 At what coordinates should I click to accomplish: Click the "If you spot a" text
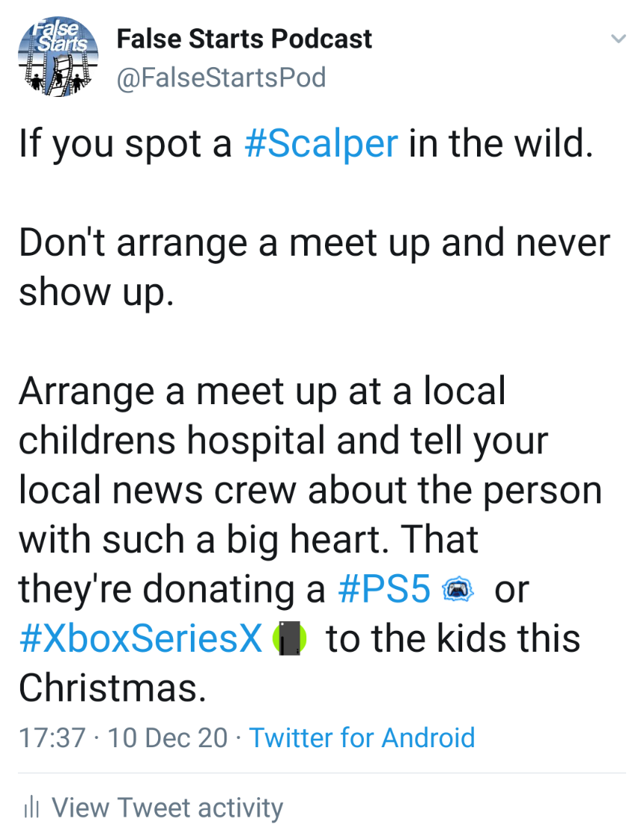tap(125, 143)
